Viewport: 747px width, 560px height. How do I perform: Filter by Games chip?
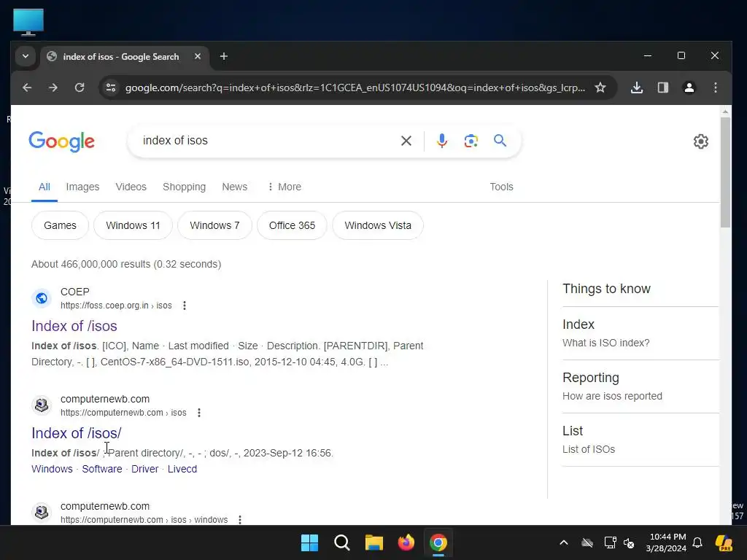point(60,225)
